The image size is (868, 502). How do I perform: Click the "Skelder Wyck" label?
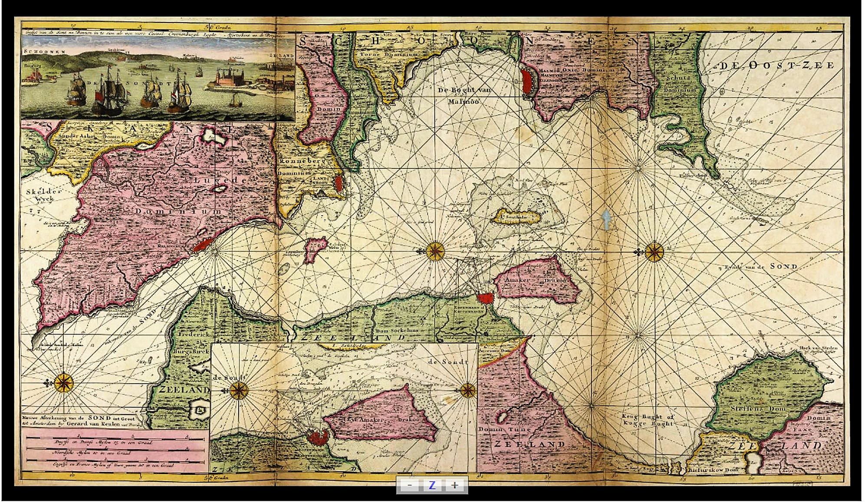pyautogui.click(x=44, y=196)
